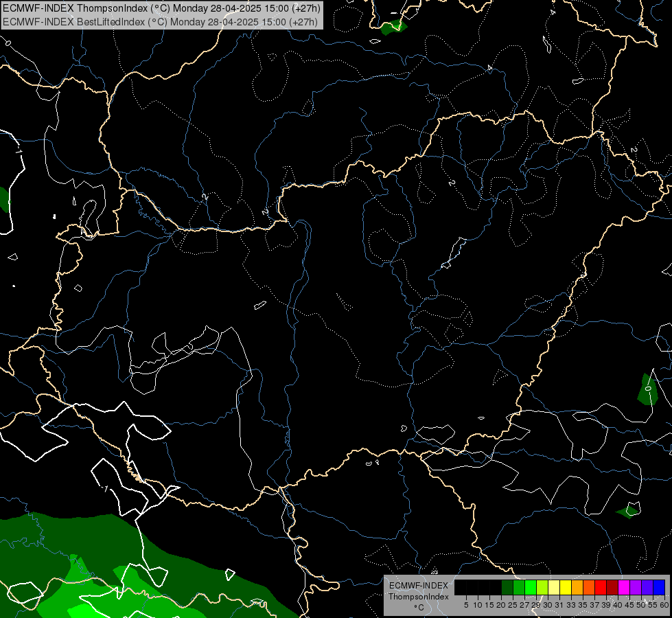The image size is (672, 618).
Task: Select the dark red 39-40 legend swatch
Action: click(x=612, y=587)
